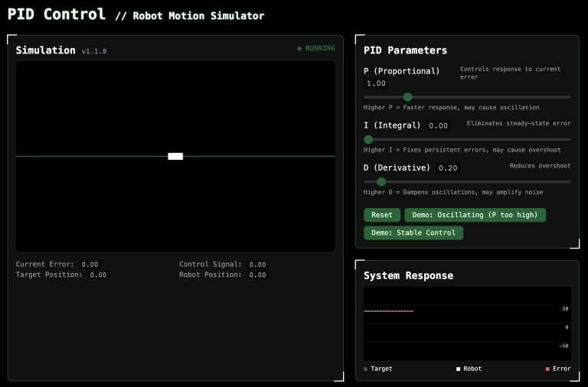Click the Target Position value

tap(98, 275)
